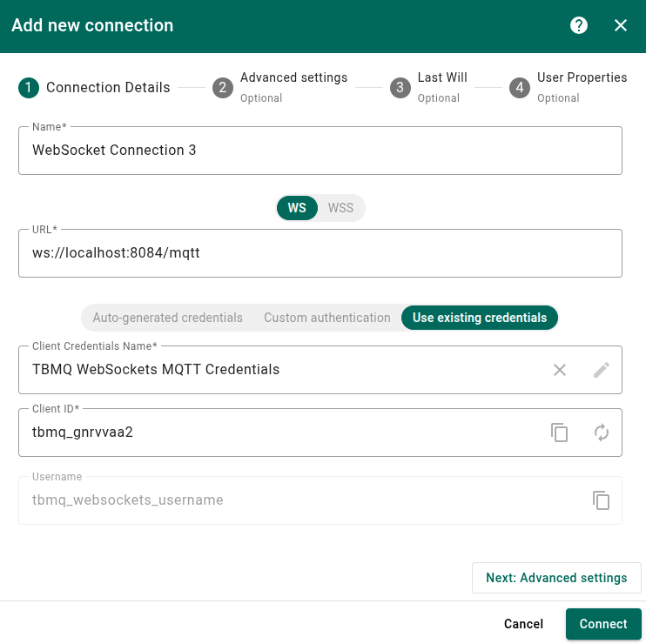Screen dimensions: 646x644
Task: Select Custom authentication option
Action: [x=327, y=318]
